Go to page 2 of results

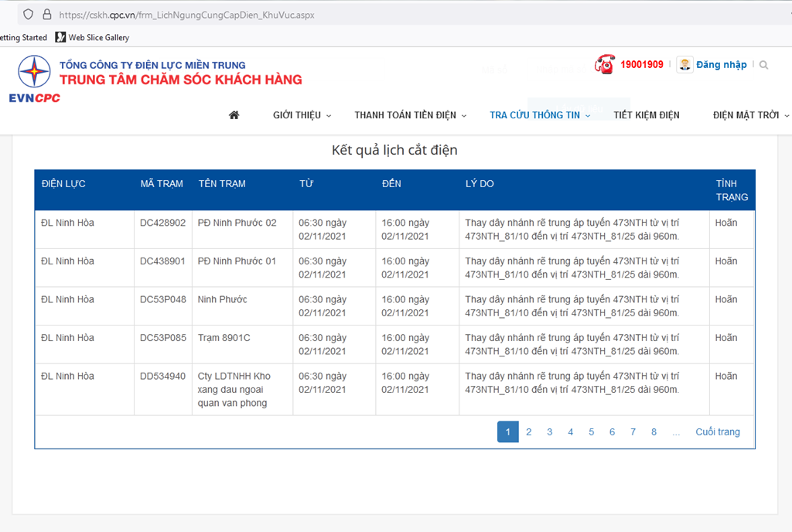click(x=529, y=432)
